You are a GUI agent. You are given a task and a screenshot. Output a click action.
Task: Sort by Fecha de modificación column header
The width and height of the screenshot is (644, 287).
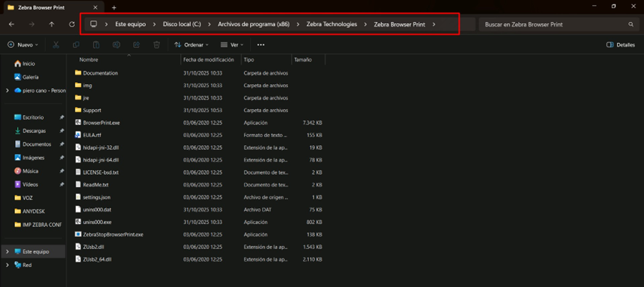point(209,60)
